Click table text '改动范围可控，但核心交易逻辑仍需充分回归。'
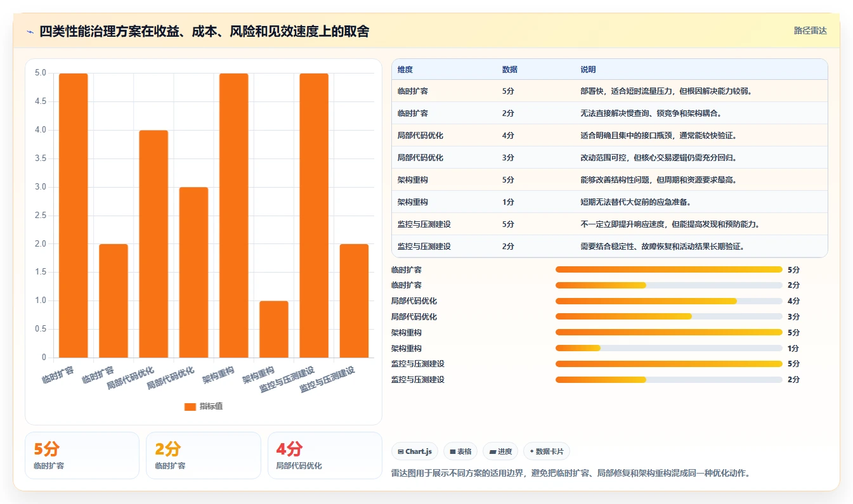The width and height of the screenshot is (853, 504). click(x=658, y=158)
